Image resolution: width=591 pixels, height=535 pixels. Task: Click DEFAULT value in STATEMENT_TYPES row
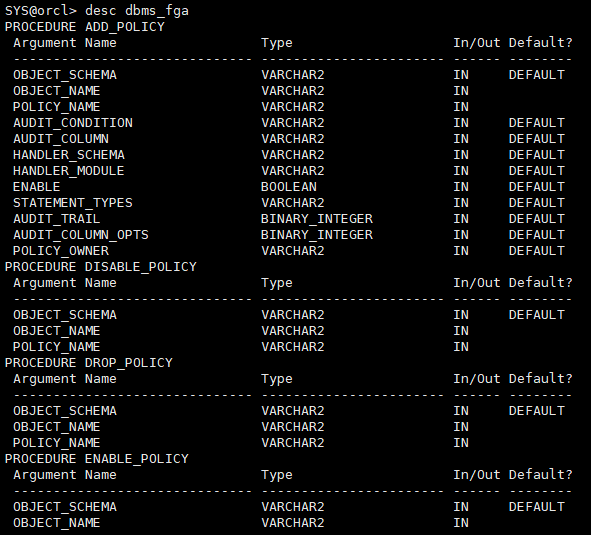(x=537, y=203)
